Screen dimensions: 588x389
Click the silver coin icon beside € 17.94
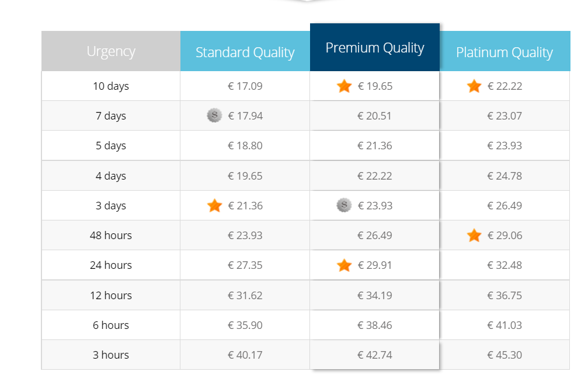(x=214, y=115)
